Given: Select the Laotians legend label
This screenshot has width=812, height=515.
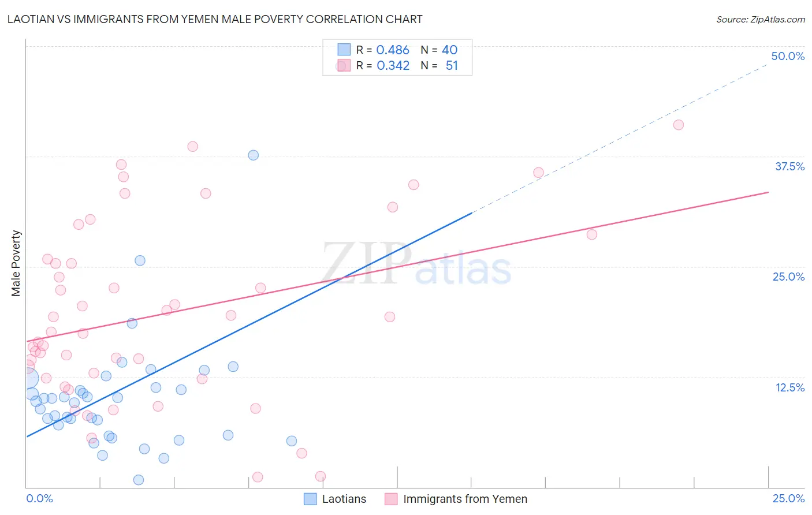Looking at the screenshot, I should click(344, 499).
